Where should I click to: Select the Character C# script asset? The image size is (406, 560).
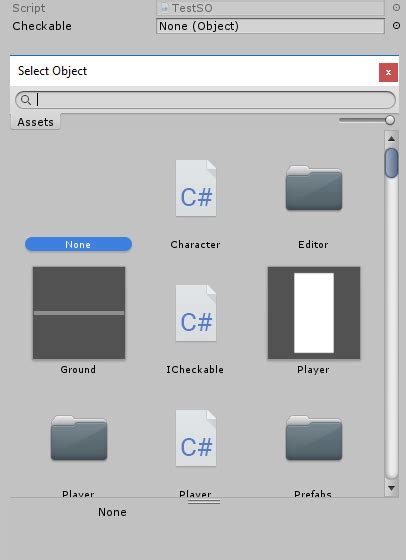(x=196, y=188)
